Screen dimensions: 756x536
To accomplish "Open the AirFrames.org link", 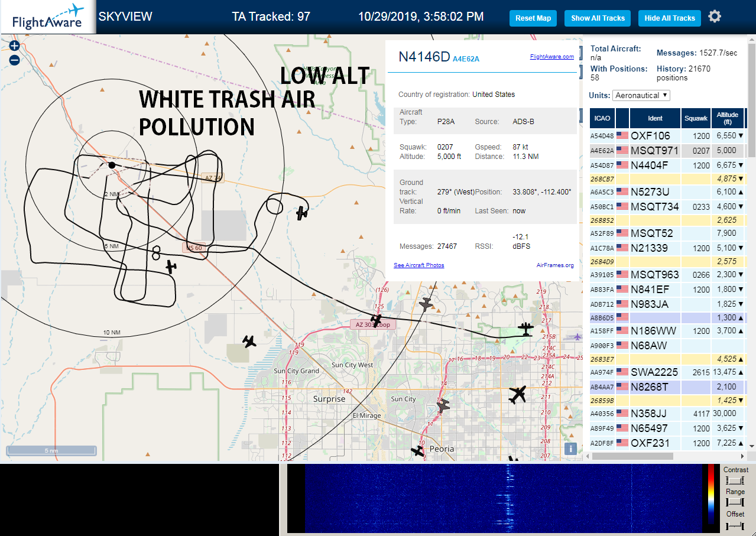I will [555, 265].
